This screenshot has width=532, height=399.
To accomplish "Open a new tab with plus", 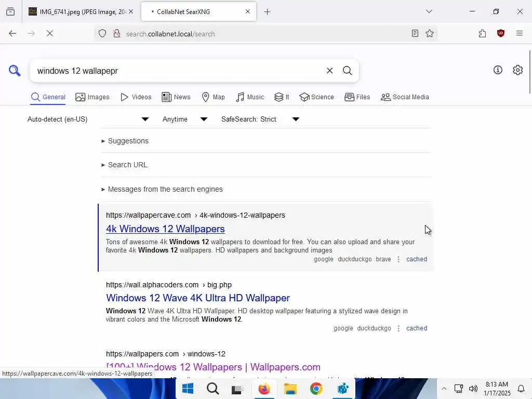I will point(267,12).
